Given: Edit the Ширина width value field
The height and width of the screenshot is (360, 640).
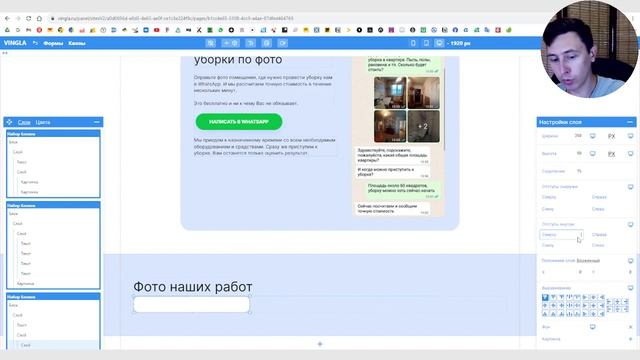Looking at the screenshot, I should click(578, 136).
